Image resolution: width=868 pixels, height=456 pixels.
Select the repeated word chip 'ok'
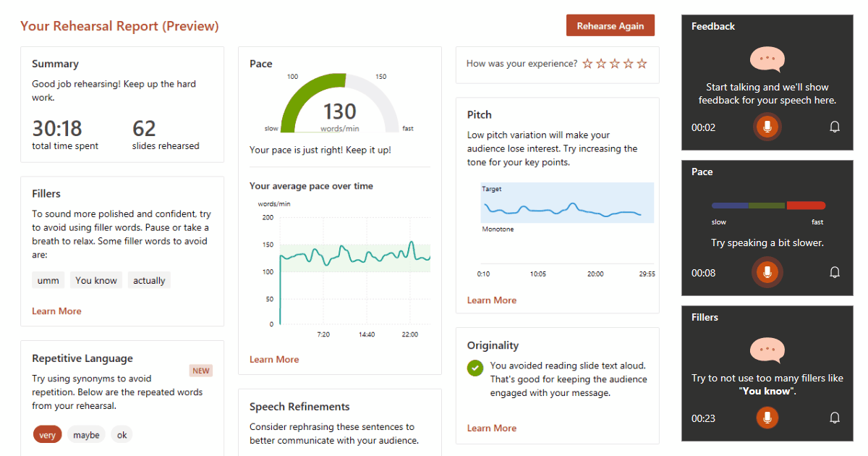[x=122, y=435]
